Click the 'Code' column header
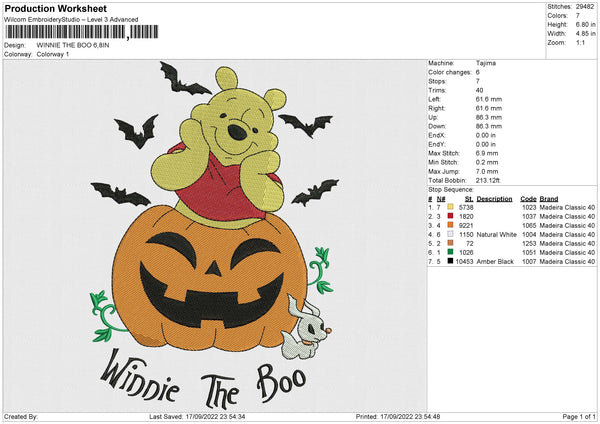This screenshot has height=424, width=600. click(x=528, y=199)
